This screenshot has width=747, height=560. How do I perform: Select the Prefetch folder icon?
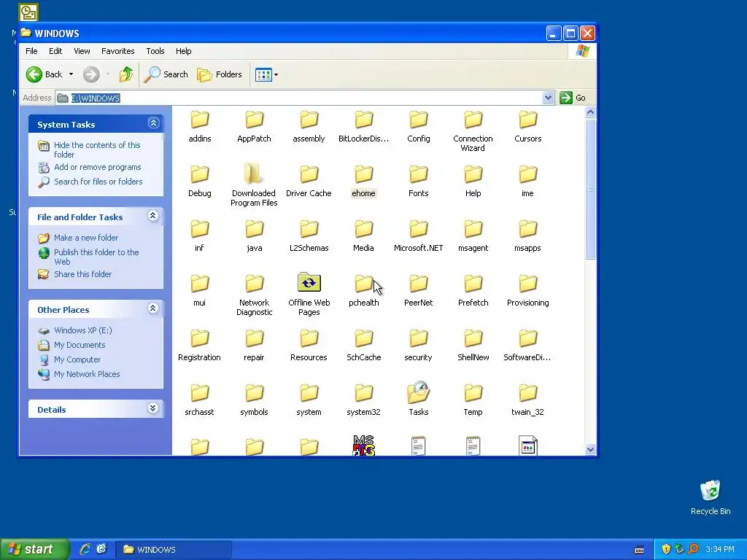click(x=473, y=284)
